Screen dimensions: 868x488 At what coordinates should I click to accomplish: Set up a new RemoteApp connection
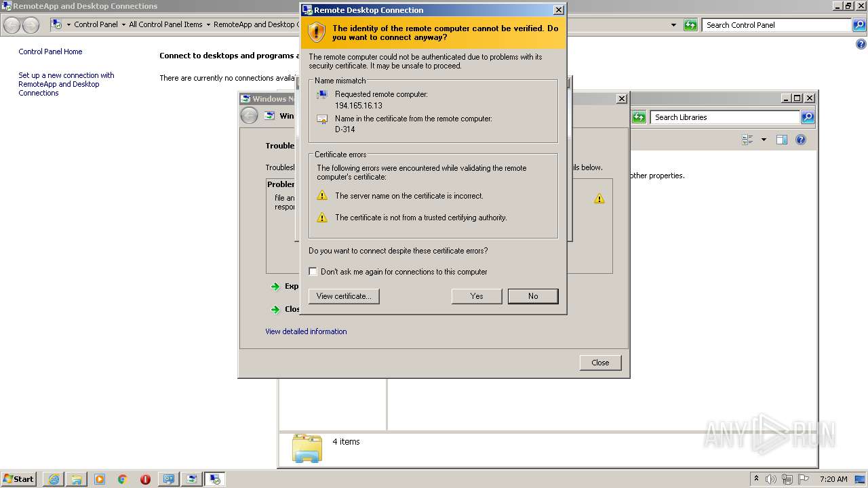(66, 84)
